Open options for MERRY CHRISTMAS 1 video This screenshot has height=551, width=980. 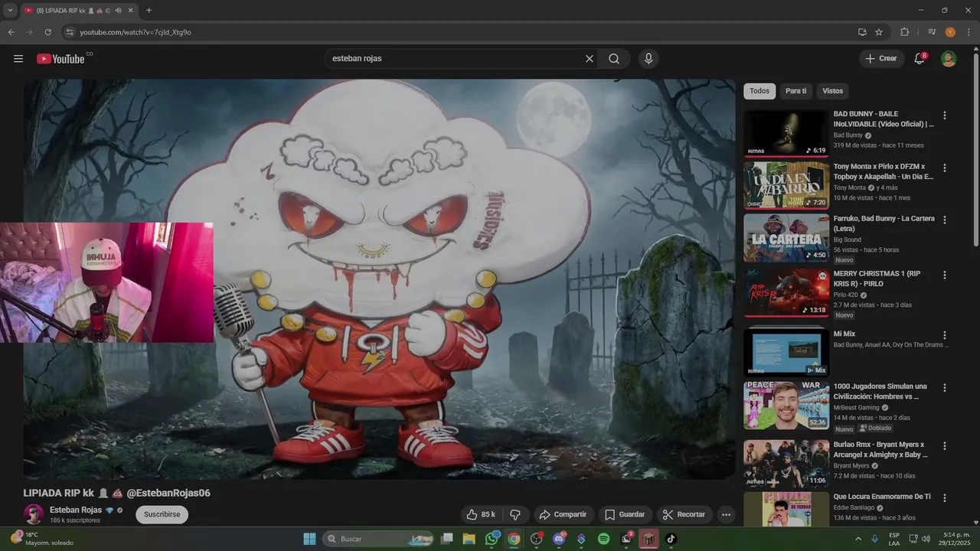pyautogui.click(x=944, y=275)
